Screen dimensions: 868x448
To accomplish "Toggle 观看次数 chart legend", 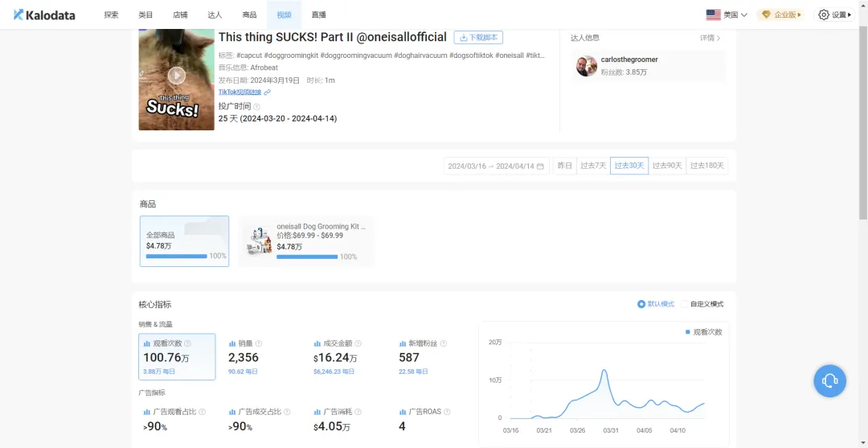I will [703, 332].
